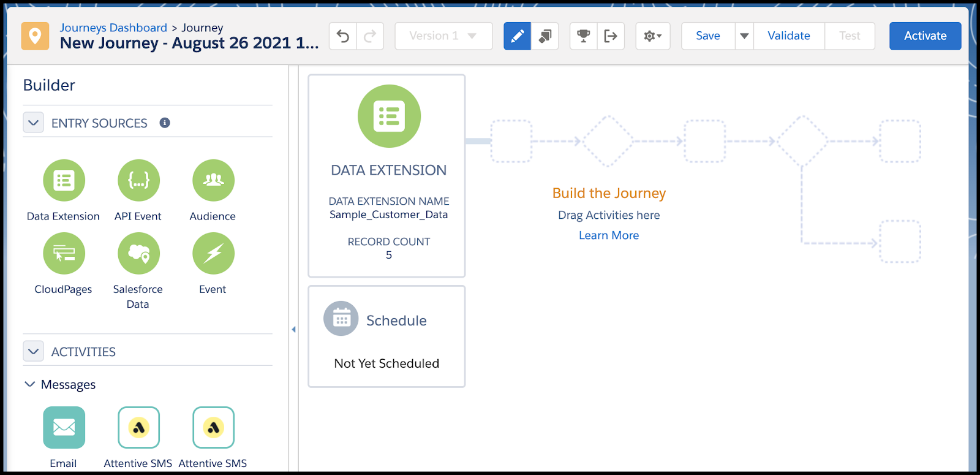Viewport: 980px width, 475px height.
Task: Undo the last action
Action: pyautogui.click(x=343, y=36)
